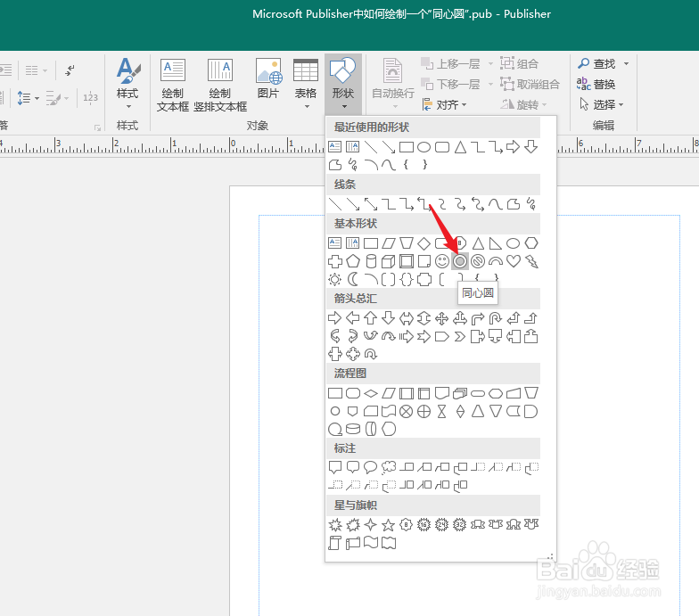
Task: Pick the U-turn arrow shape
Action: tap(496, 318)
